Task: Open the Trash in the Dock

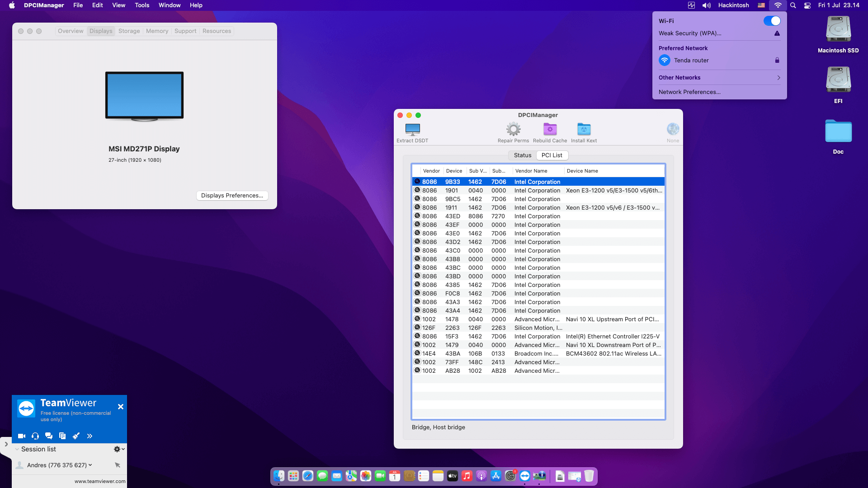Action: click(x=589, y=476)
